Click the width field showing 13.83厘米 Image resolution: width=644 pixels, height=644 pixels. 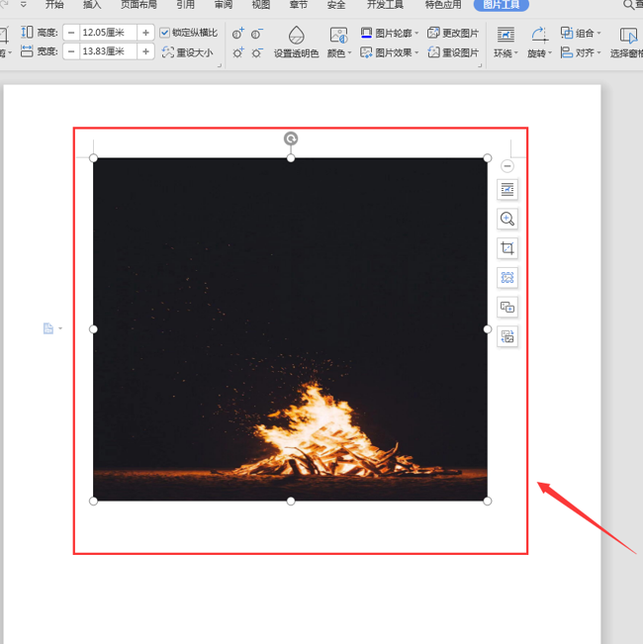[109, 51]
